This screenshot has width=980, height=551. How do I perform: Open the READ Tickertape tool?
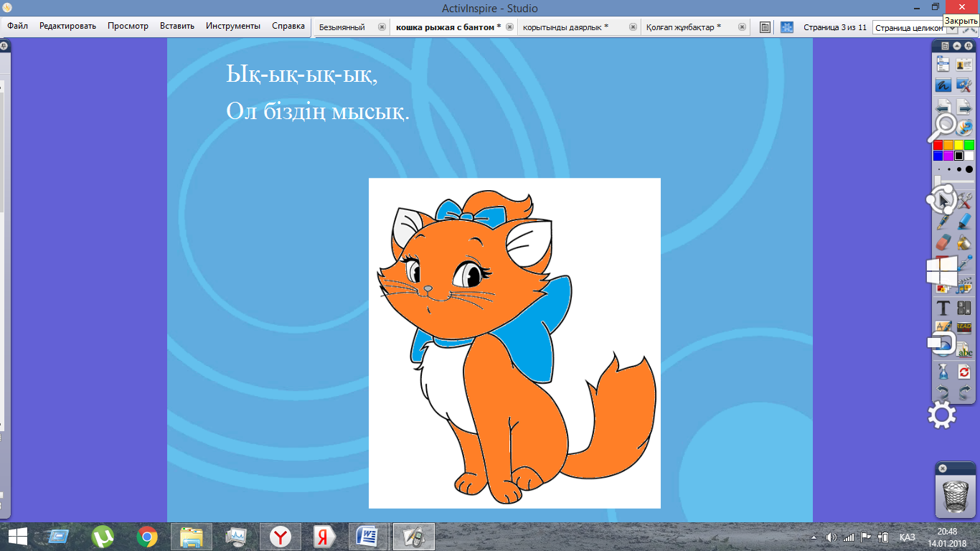point(964,329)
